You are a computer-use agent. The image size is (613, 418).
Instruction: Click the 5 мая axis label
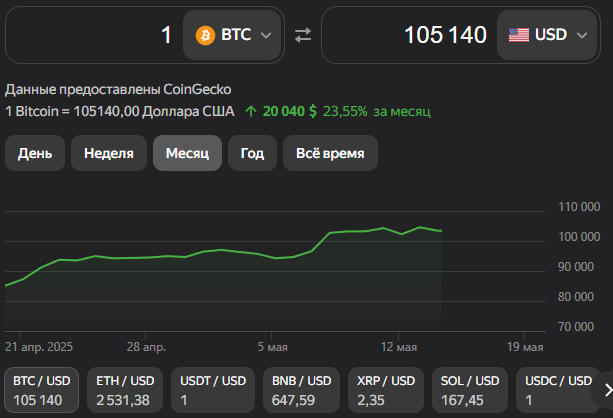[272, 347]
